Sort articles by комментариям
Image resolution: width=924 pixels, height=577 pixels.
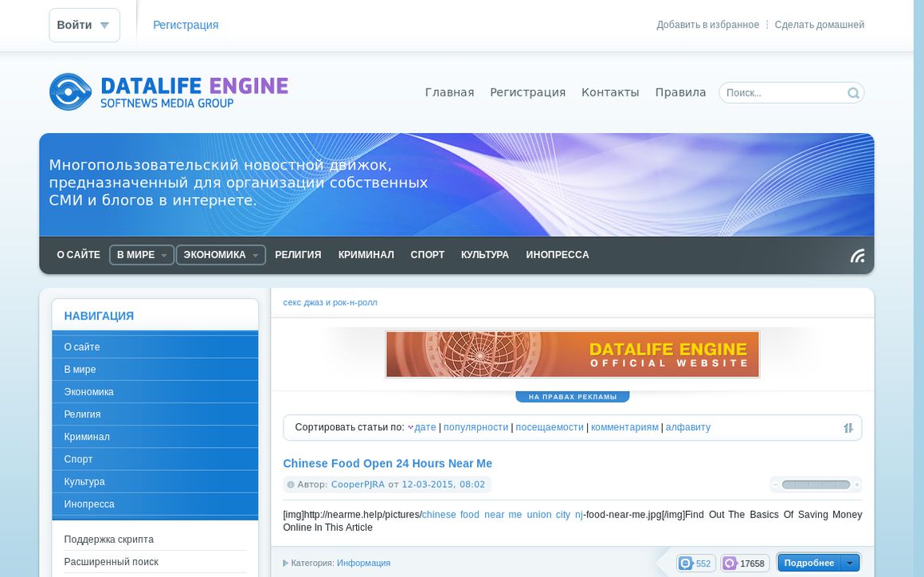click(x=624, y=427)
